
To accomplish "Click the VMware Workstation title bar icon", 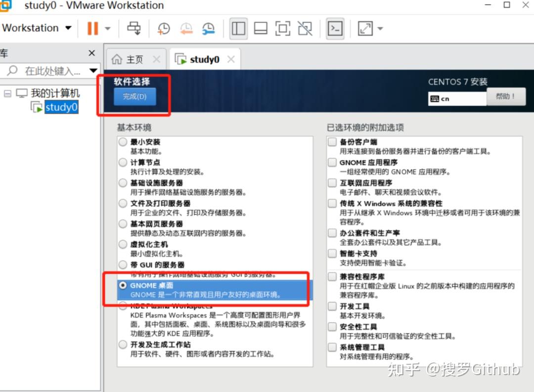I will point(6,5).
